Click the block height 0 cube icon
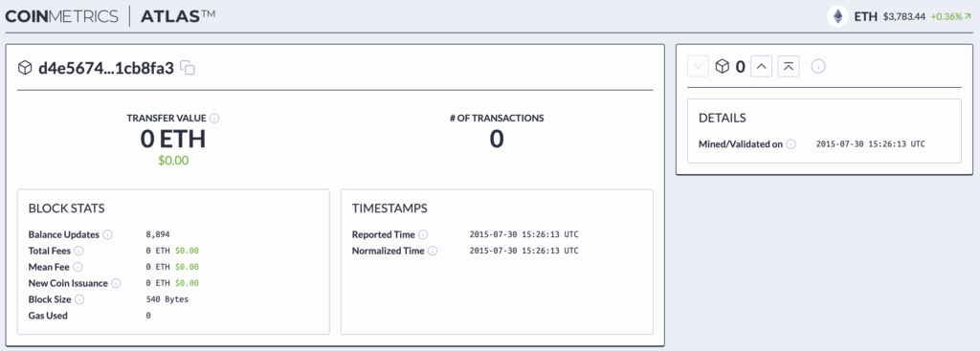Screen dimensions: 980x351 [x=722, y=66]
